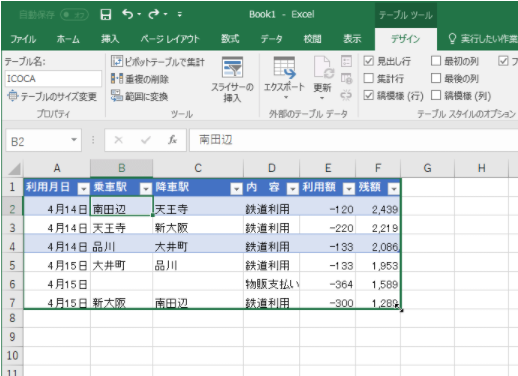
Task: Open the 利用月日 filter dropdown
Action: (83, 189)
